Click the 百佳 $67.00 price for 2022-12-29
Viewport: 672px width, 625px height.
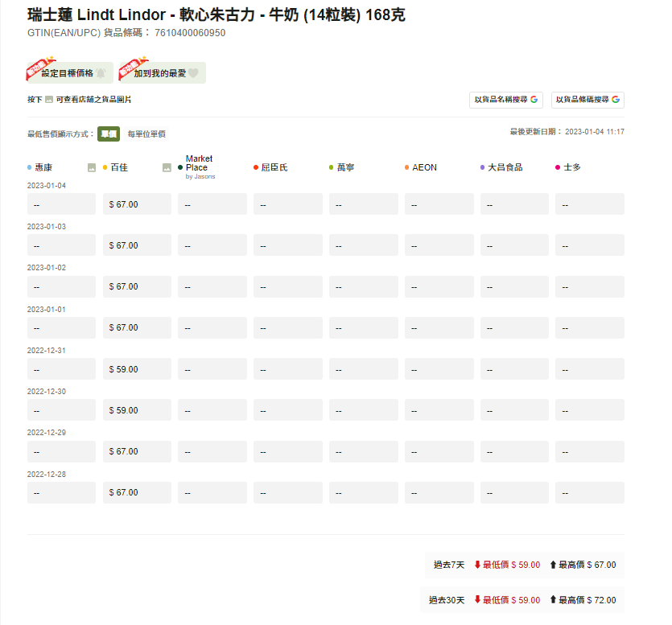(137, 451)
